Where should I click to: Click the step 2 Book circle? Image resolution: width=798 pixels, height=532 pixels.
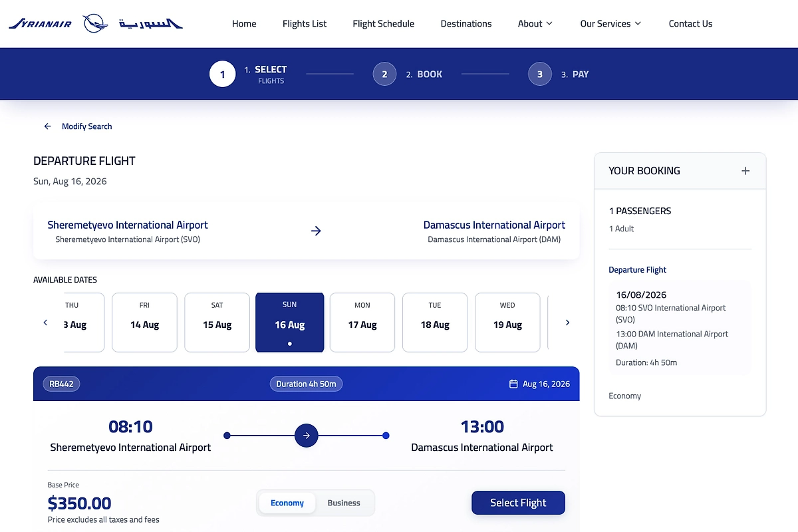[384, 74]
